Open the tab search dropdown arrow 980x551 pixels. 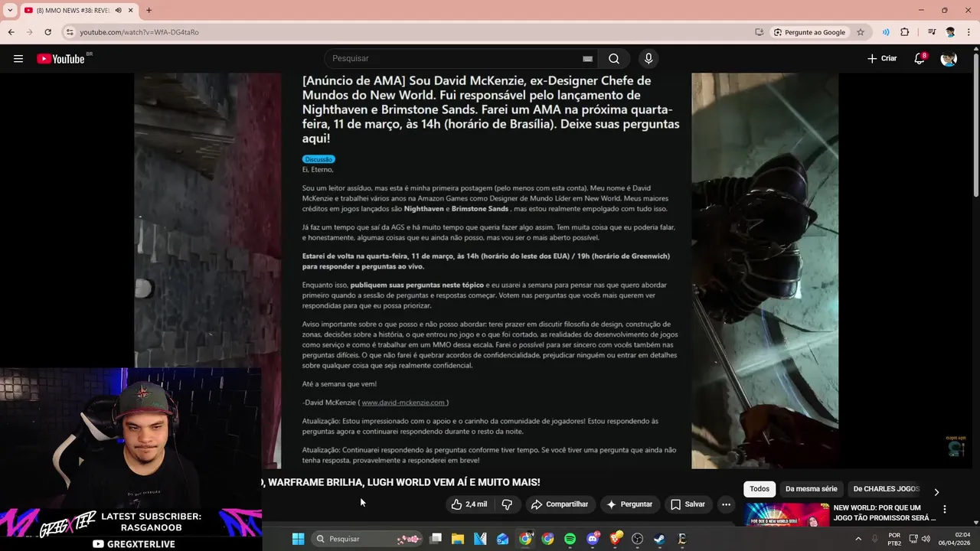(x=10, y=10)
